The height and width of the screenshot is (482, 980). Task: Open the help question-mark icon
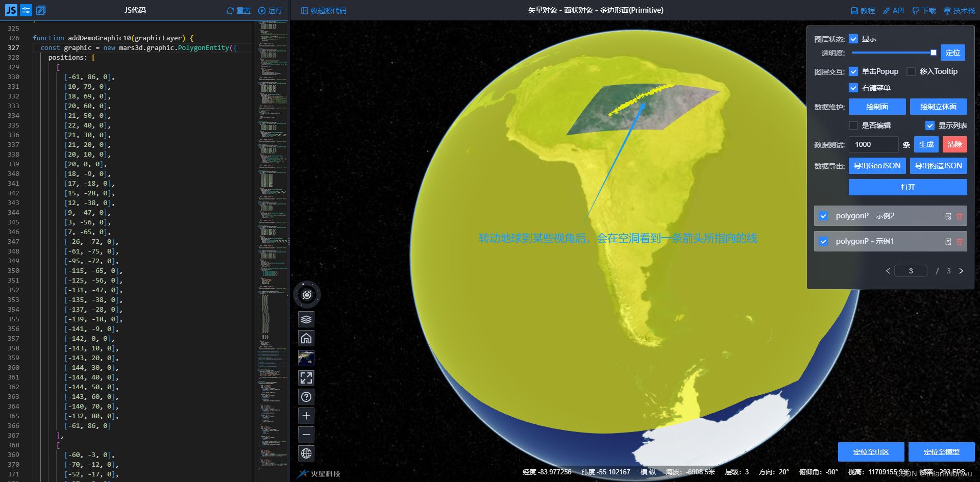coord(306,397)
